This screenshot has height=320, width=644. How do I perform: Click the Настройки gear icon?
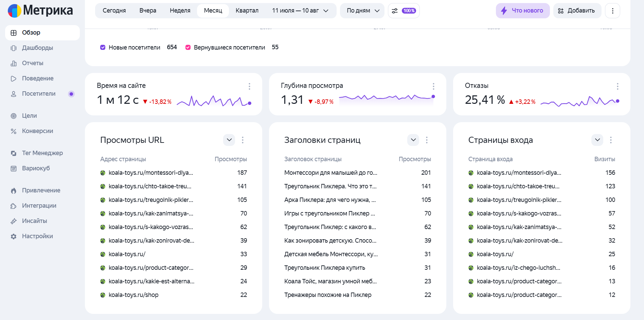pos(14,236)
